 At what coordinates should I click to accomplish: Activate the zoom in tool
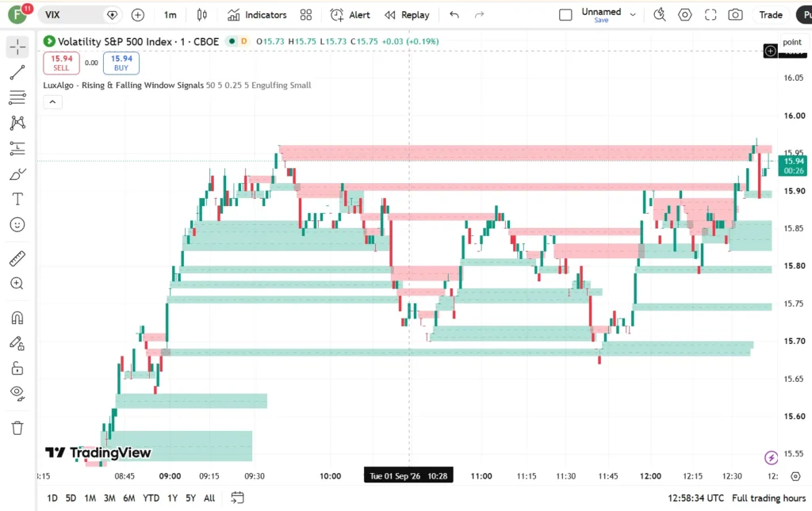tap(17, 284)
